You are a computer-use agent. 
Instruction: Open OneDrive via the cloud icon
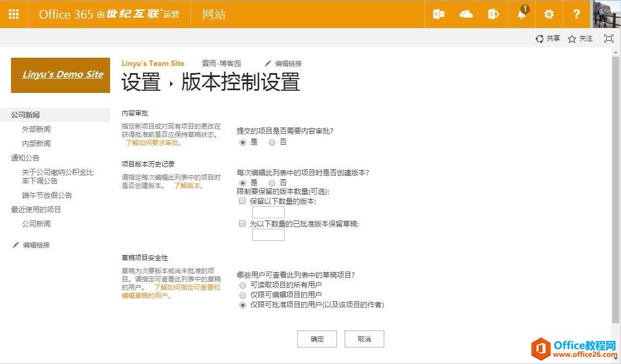(x=466, y=14)
